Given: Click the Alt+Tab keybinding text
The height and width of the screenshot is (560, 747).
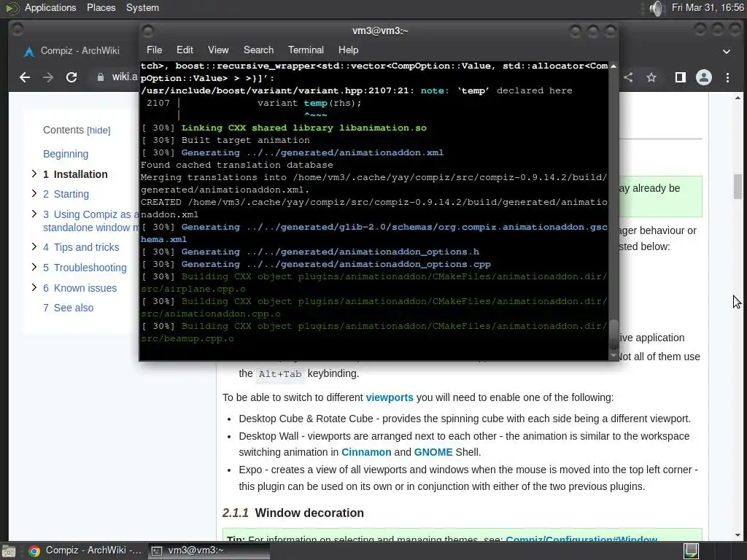Looking at the screenshot, I should 280,374.
